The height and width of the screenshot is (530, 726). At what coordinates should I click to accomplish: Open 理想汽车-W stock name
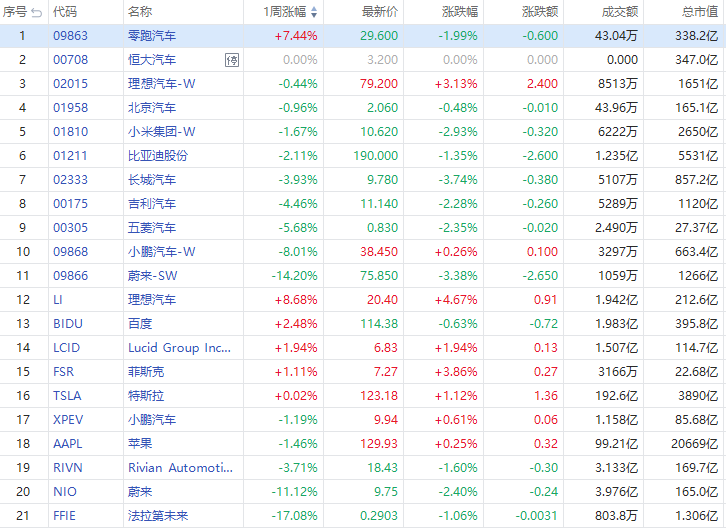[162, 84]
